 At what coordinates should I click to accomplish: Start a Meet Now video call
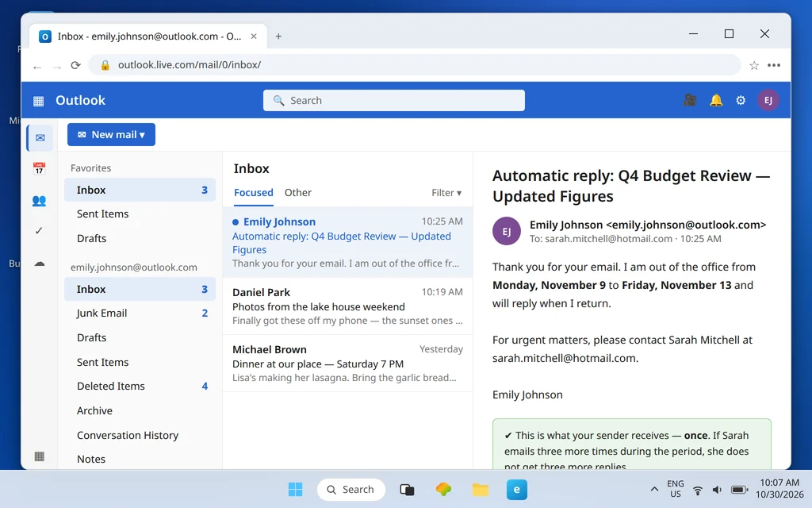click(x=690, y=100)
